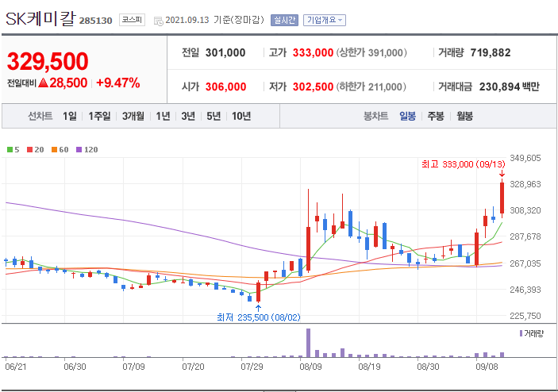Click the 225,750 price axis label
This screenshot has height=392, width=558.
[x=525, y=316]
